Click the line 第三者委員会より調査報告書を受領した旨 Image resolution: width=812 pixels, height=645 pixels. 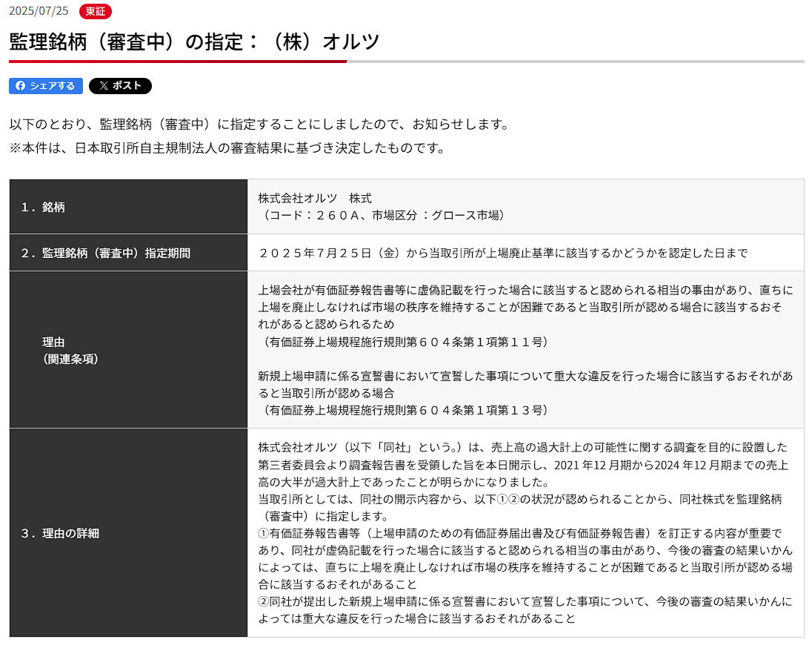(x=523, y=466)
